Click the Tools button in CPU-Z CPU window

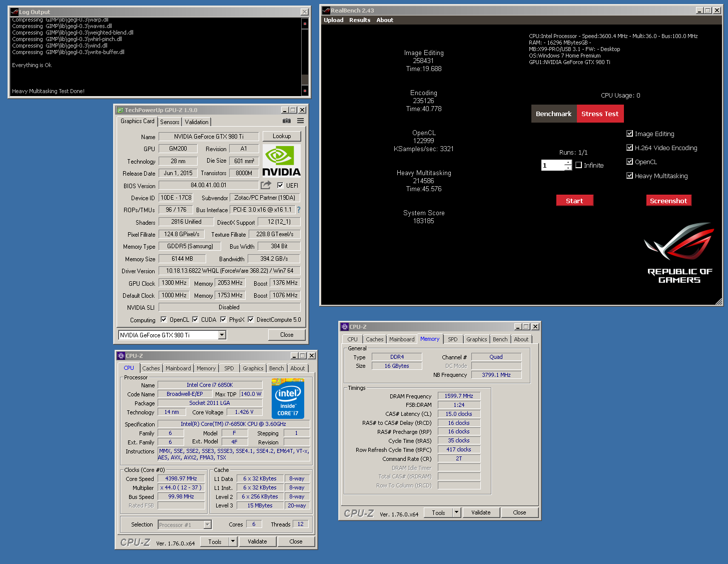pos(215,541)
